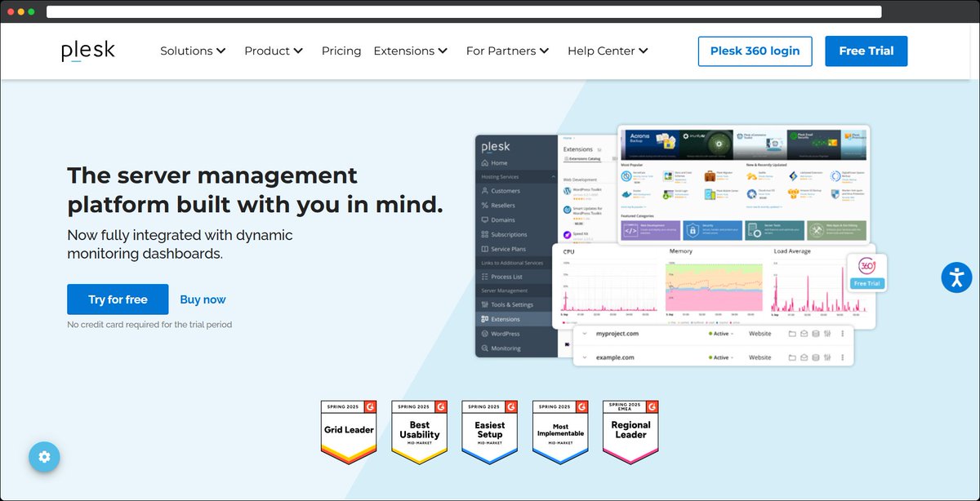The height and width of the screenshot is (501, 980).
Task: Click the Acronis Backup banner
Action: pos(651,143)
